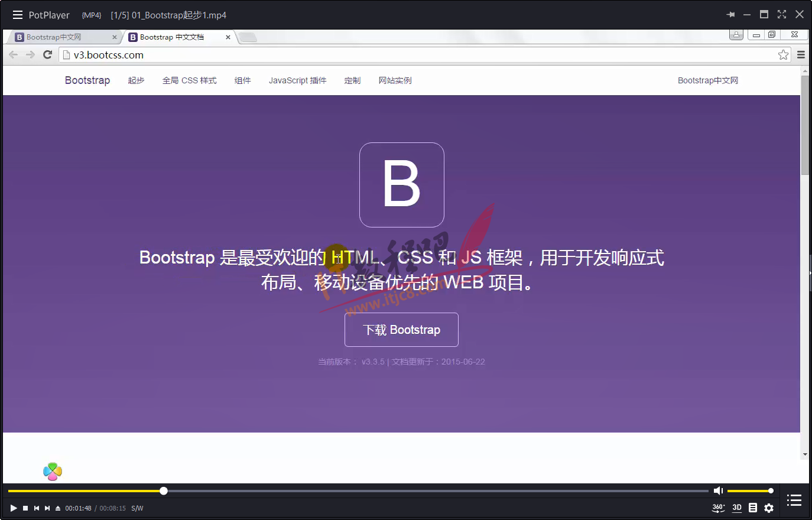Image resolution: width=812 pixels, height=520 pixels.
Task: Click scrollbar up arrow
Action: (805, 70)
